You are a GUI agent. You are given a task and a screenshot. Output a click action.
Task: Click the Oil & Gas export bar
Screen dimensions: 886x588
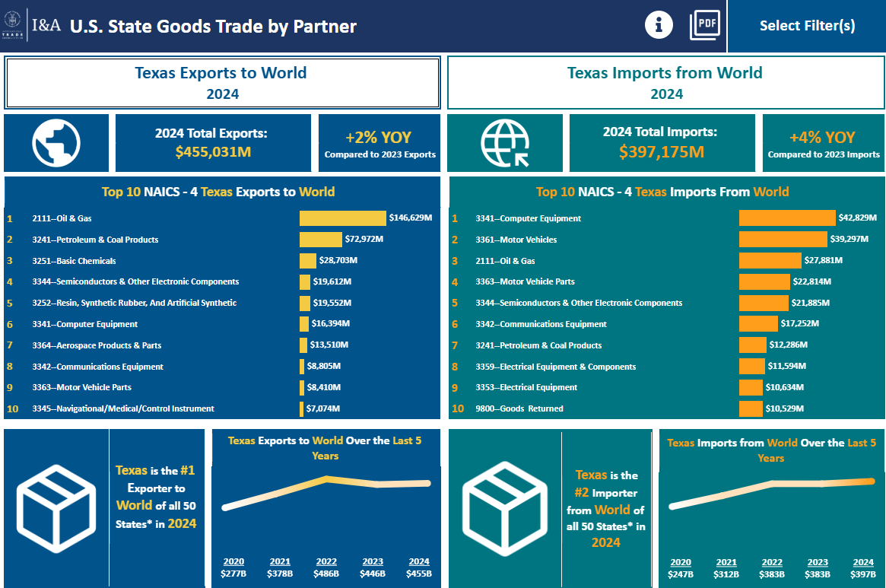(x=341, y=217)
